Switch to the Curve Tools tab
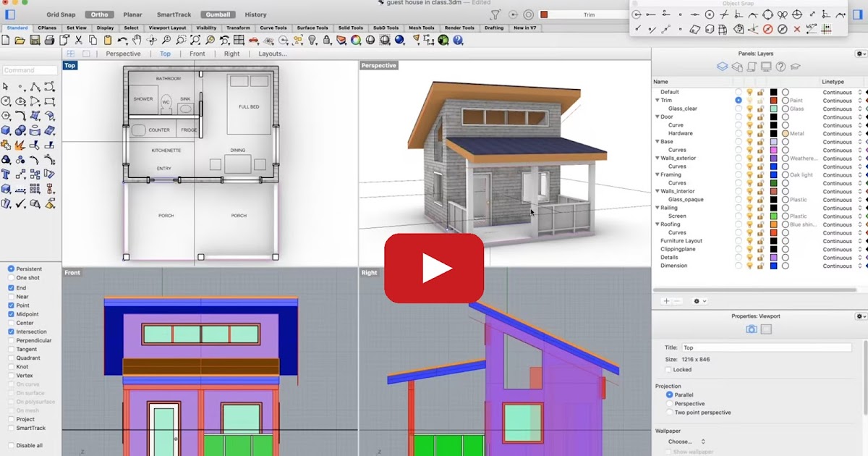The image size is (868, 456). [273, 28]
